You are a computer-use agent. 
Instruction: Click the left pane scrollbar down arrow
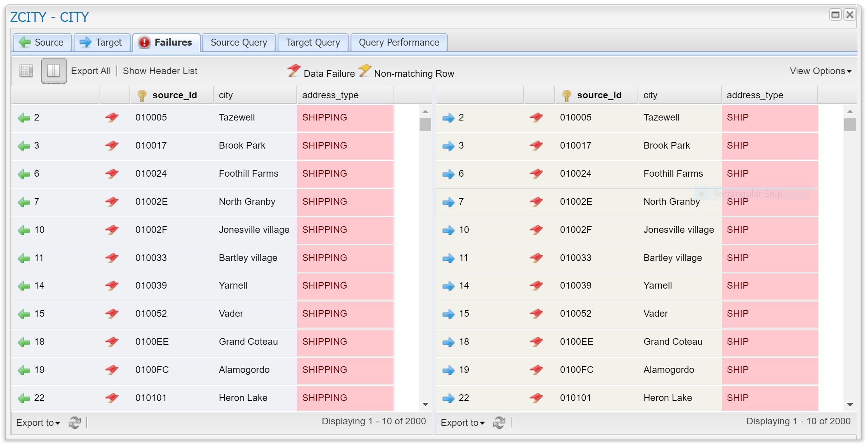425,404
